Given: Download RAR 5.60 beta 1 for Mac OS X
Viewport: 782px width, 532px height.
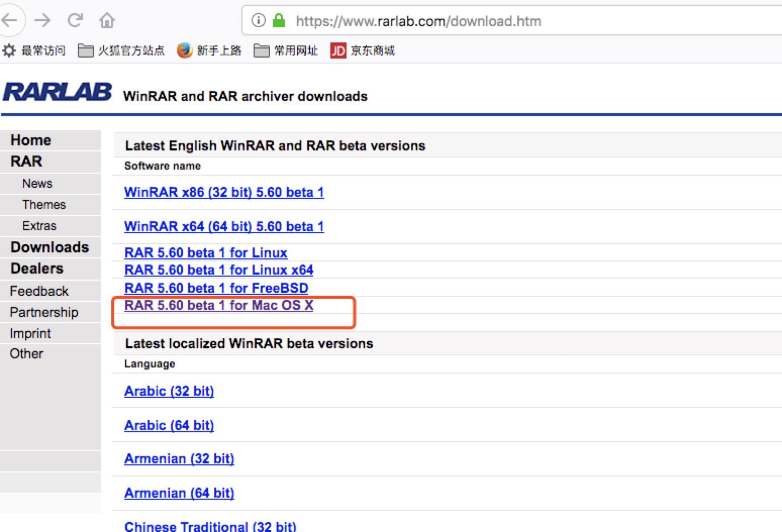Looking at the screenshot, I should 219,305.
